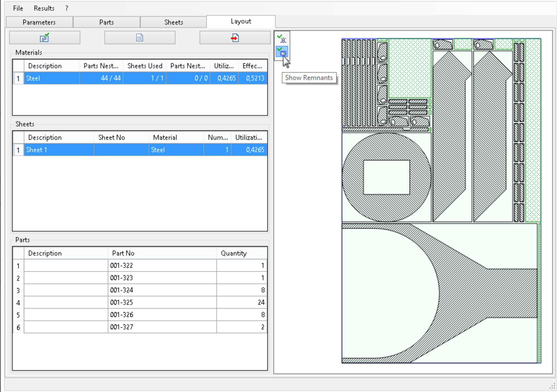This screenshot has height=392, width=557.
Task: Click the 0,4265 utilization cell of Sheet 1
Action: coord(249,150)
